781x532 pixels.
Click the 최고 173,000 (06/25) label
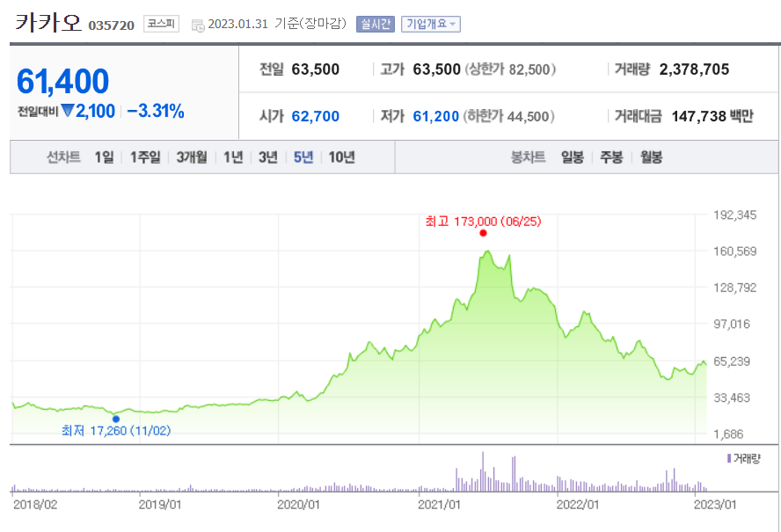[x=483, y=222]
